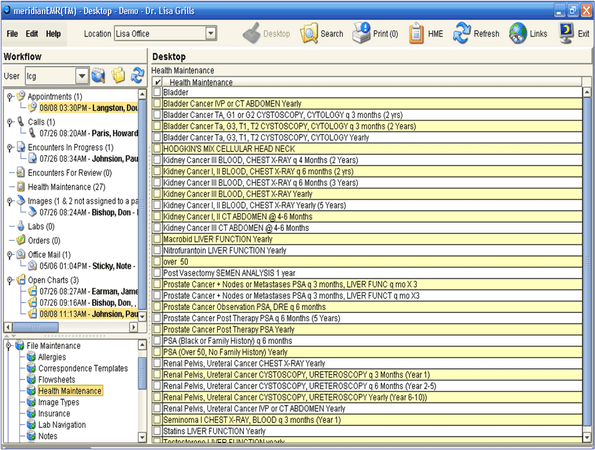Open the File menu
This screenshot has height=450, width=595.
pyautogui.click(x=12, y=34)
